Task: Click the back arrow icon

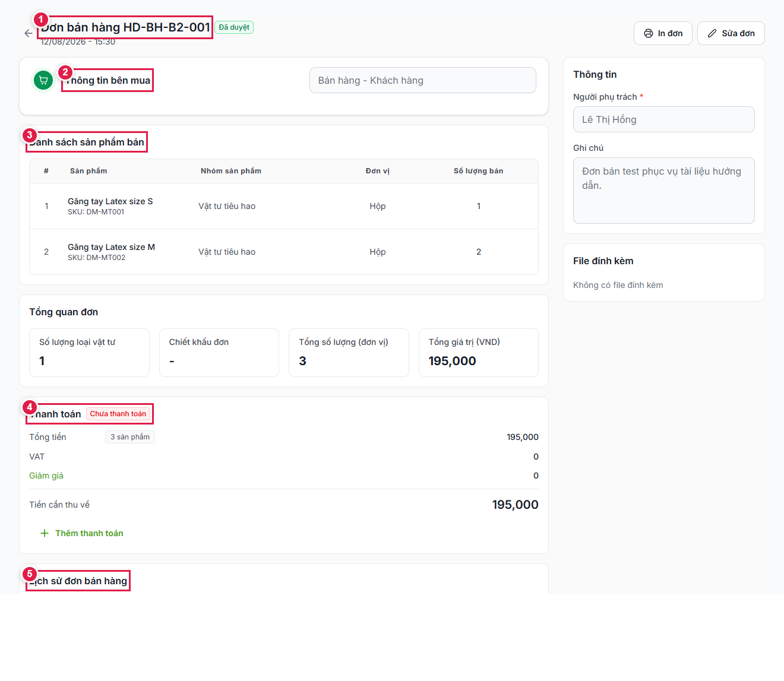Action: [x=28, y=33]
